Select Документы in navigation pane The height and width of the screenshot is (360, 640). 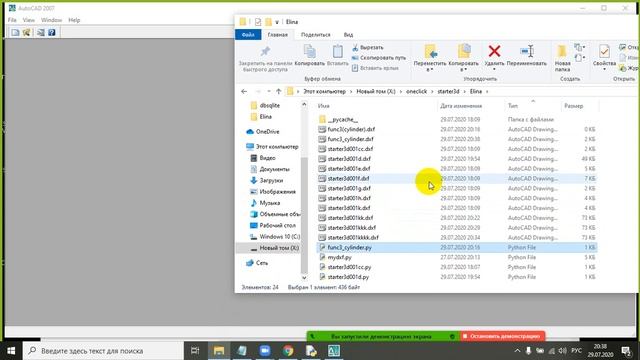pyautogui.click(x=274, y=169)
